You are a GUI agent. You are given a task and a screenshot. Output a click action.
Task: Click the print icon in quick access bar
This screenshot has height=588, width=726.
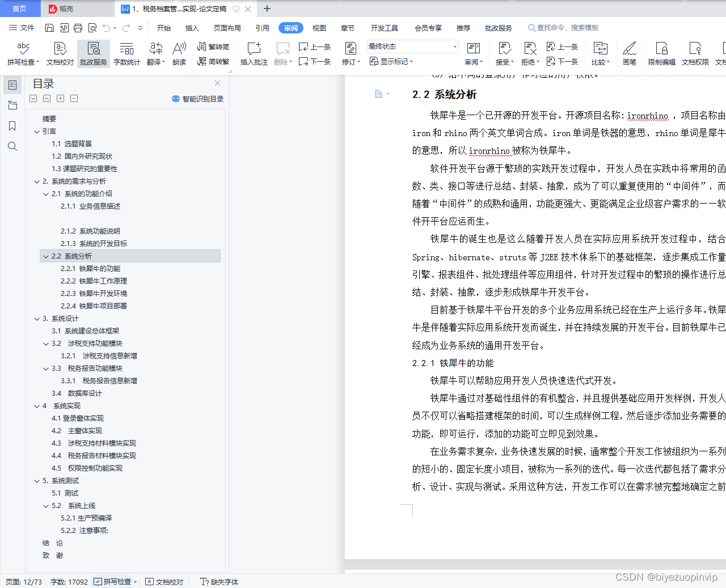(x=78, y=28)
